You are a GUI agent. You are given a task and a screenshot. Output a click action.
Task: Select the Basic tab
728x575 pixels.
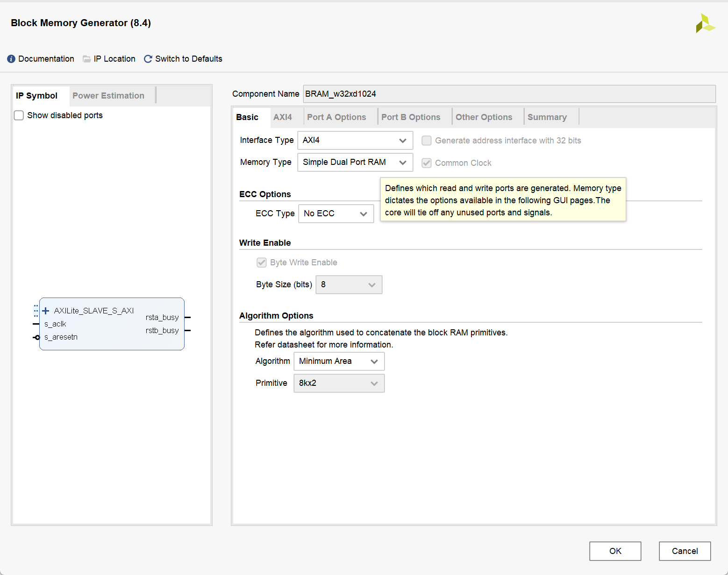coord(247,117)
